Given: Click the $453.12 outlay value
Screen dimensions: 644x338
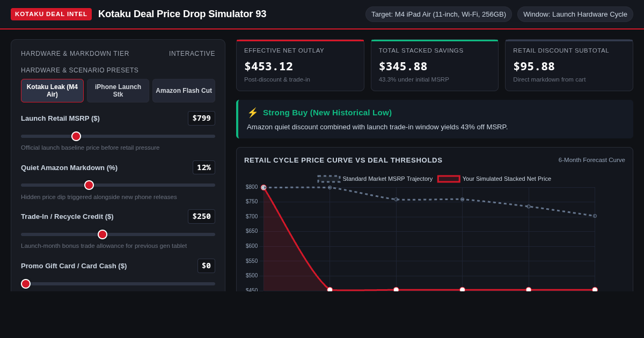Looking at the screenshot, I should [269, 67].
